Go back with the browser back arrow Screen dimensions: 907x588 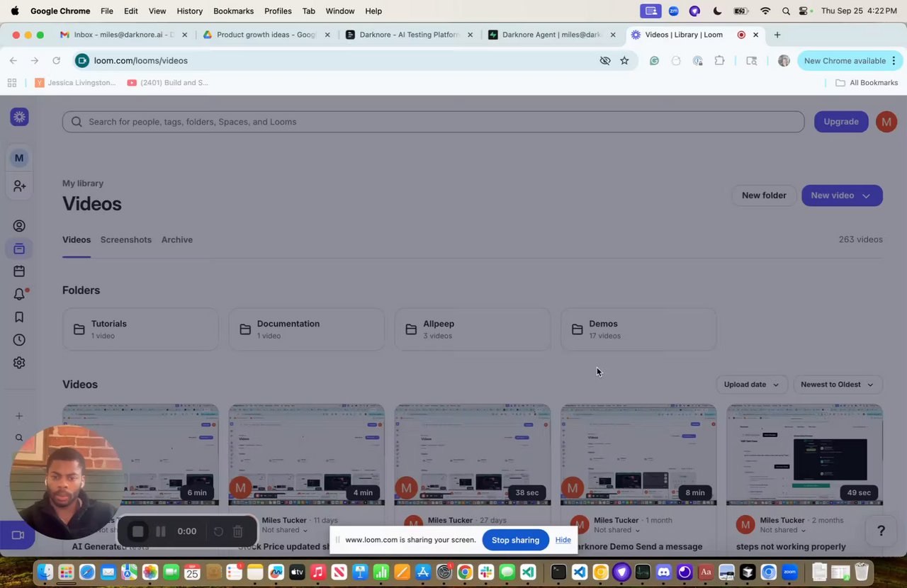click(13, 61)
